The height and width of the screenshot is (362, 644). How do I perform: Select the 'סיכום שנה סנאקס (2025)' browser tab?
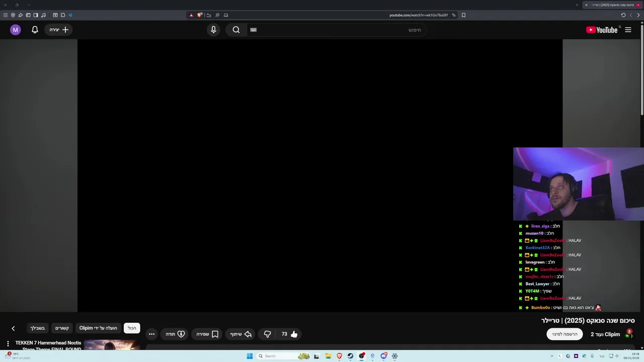click(612, 5)
